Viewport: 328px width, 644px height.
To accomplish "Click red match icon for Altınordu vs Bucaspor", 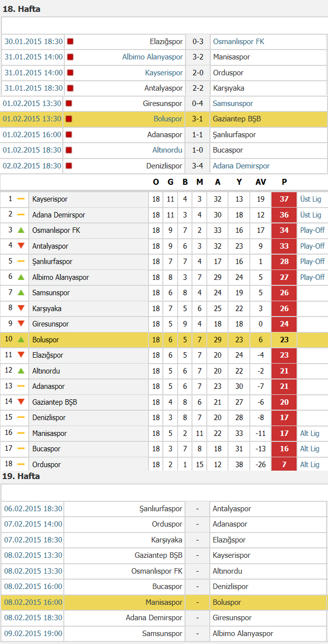I will [x=69, y=150].
